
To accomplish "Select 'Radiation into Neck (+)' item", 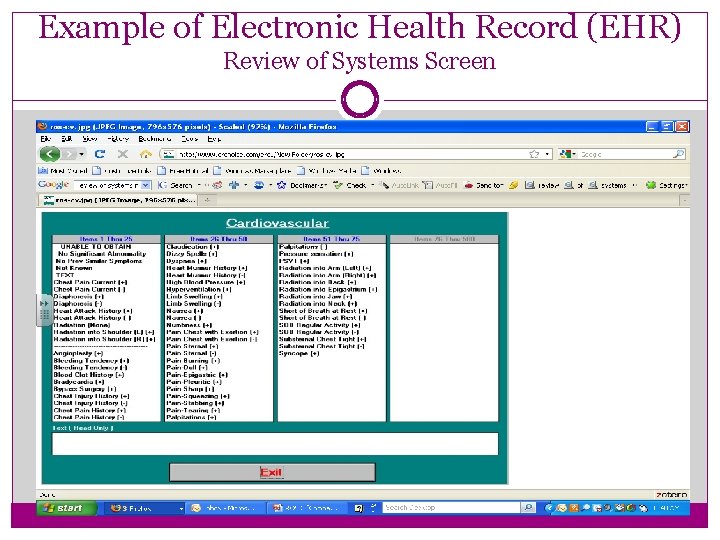I will tap(318, 304).
